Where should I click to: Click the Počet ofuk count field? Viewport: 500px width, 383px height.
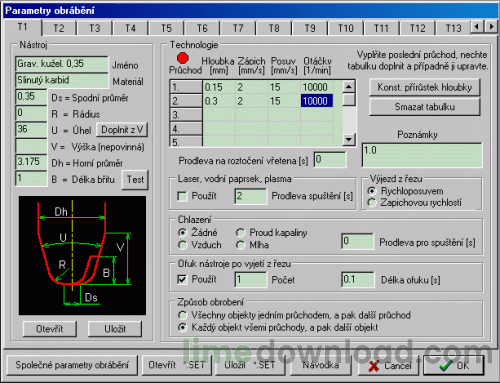click(x=251, y=279)
